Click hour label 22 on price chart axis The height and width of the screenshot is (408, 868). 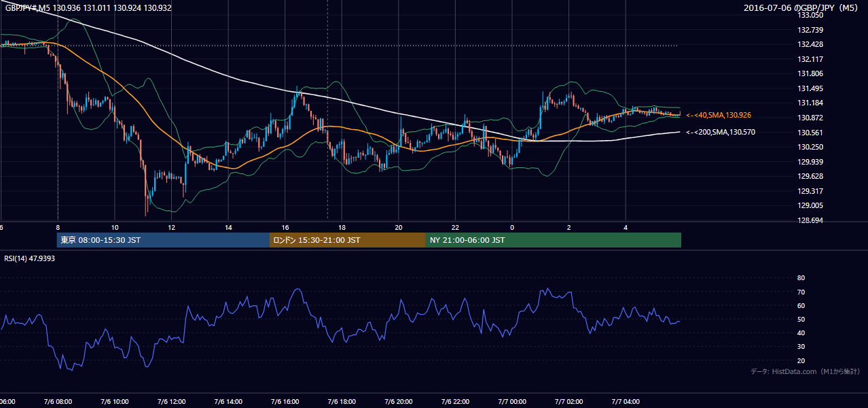pos(455,227)
